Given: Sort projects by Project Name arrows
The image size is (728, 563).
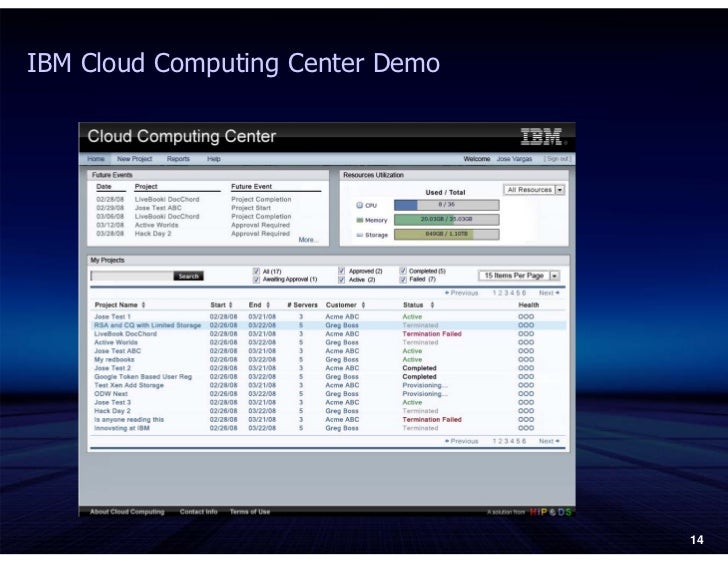Looking at the screenshot, I should coord(143,305).
